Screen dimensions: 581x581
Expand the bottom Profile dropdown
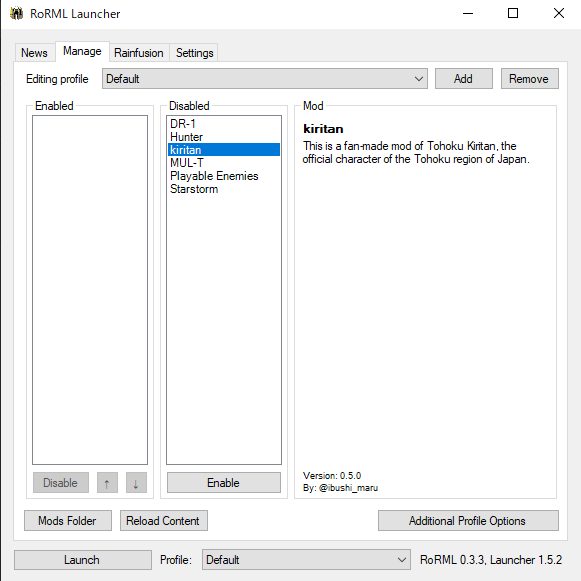pyautogui.click(x=306, y=560)
